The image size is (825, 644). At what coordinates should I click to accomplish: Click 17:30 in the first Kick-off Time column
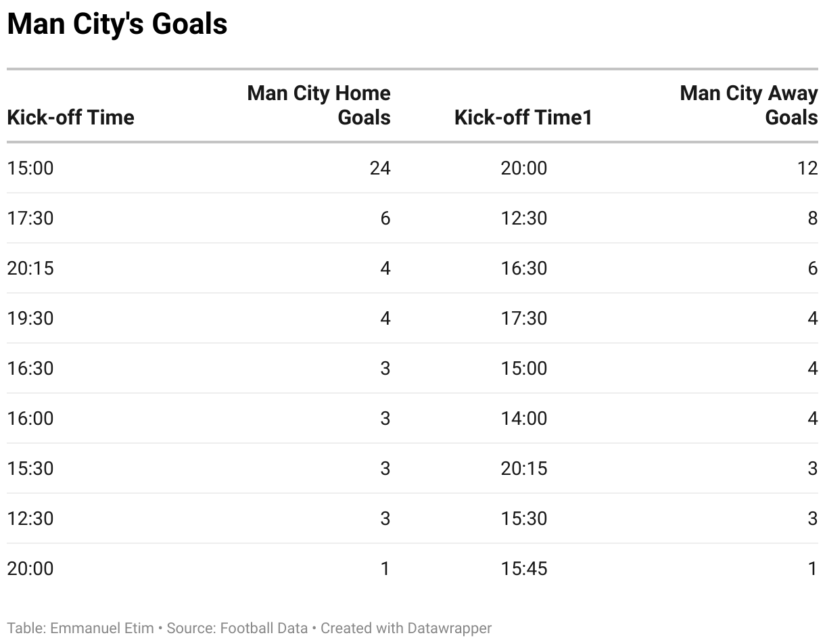click(30, 218)
